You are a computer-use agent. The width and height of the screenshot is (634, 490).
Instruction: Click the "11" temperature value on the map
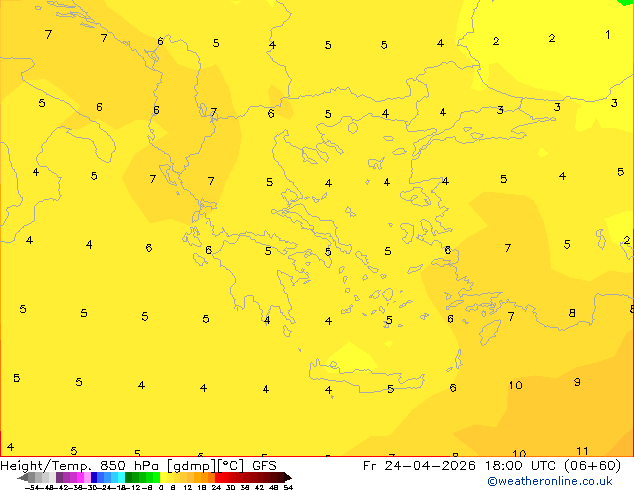(x=582, y=451)
